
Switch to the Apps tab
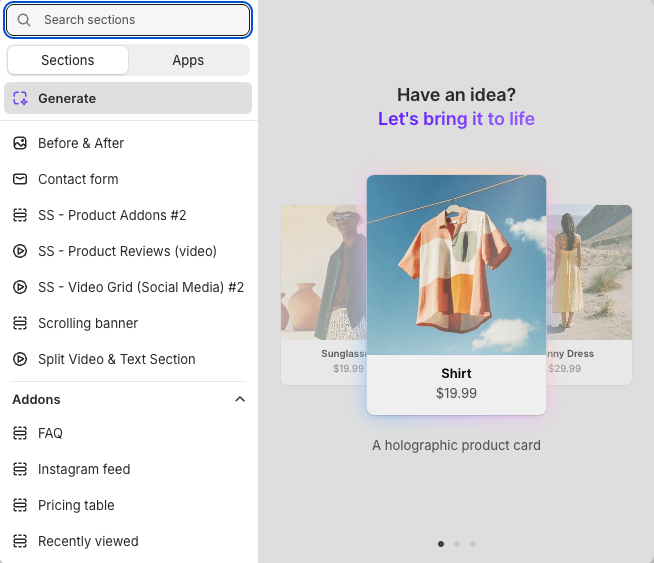pyautogui.click(x=188, y=60)
